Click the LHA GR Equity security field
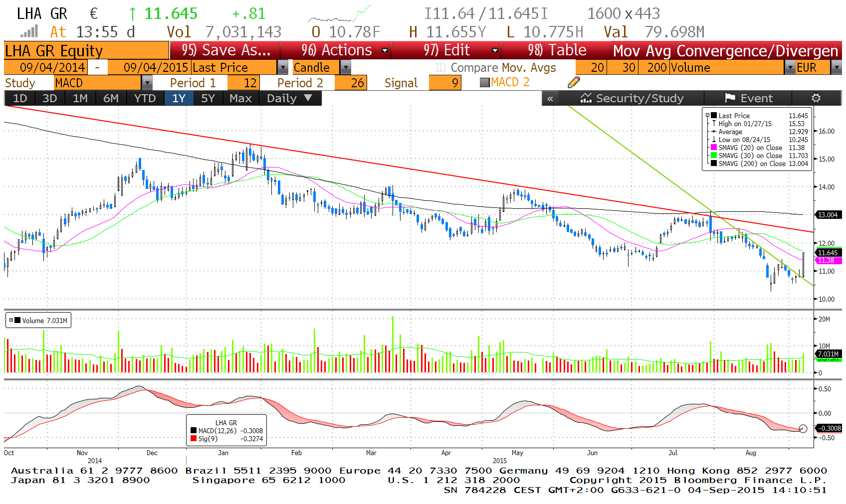The width and height of the screenshot is (846, 504). tap(86, 51)
